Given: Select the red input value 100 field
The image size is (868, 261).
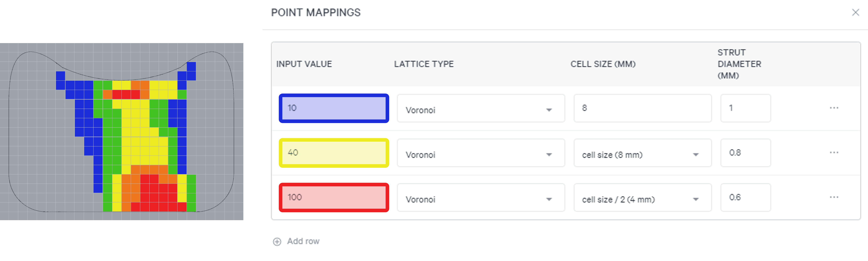Looking at the screenshot, I should (x=334, y=198).
